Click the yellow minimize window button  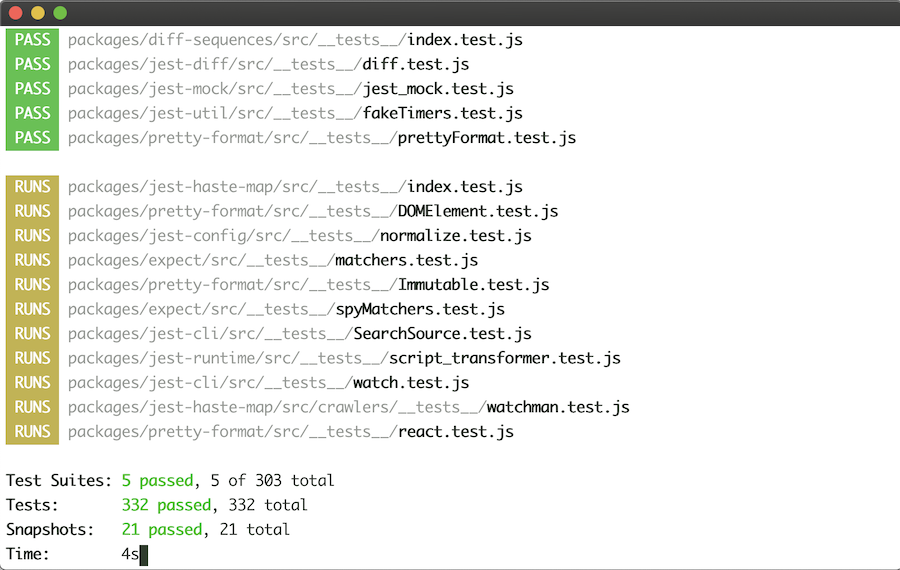pos(38,13)
